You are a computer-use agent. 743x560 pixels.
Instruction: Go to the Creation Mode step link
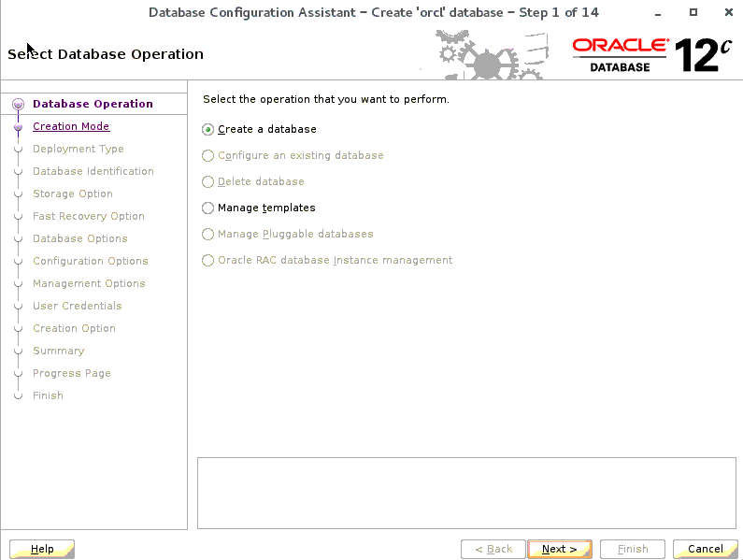(x=71, y=126)
